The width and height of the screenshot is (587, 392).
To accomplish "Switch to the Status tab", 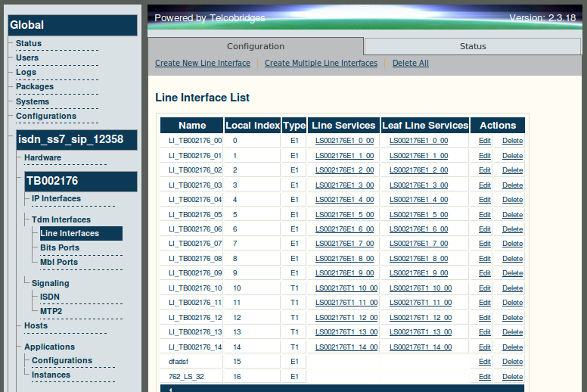I will [473, 46].
